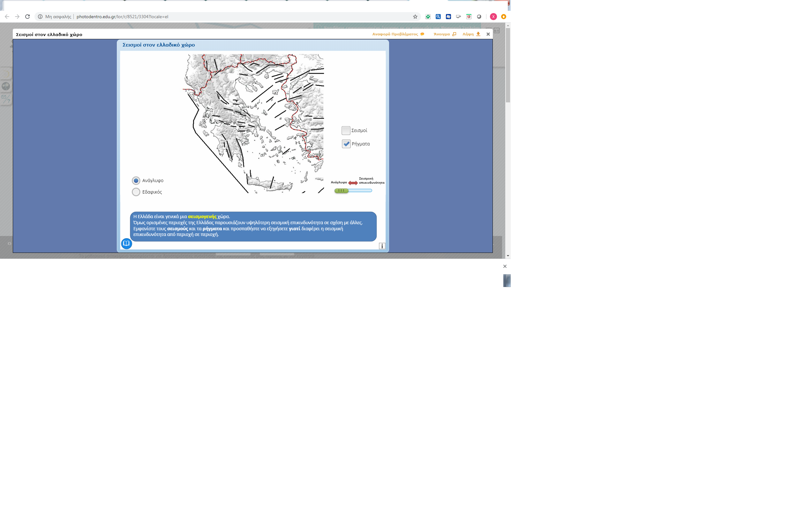Viewport: 812px width, 523px height.
Task: Click the green Ανάγλυφο–Σεισμική επικινδυνότητα slider handle
Action: coord(341,191)
